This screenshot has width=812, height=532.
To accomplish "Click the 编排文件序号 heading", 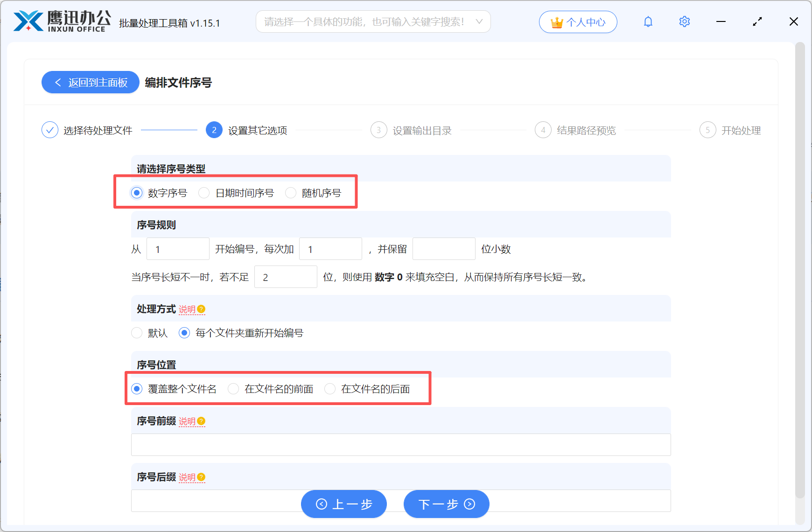I will [178, 83].
